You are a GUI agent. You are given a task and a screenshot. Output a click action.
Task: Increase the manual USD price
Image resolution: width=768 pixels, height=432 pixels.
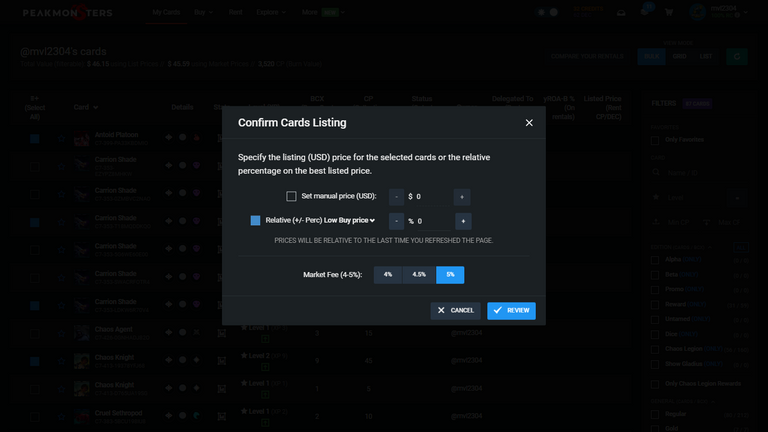pos(462,197)
